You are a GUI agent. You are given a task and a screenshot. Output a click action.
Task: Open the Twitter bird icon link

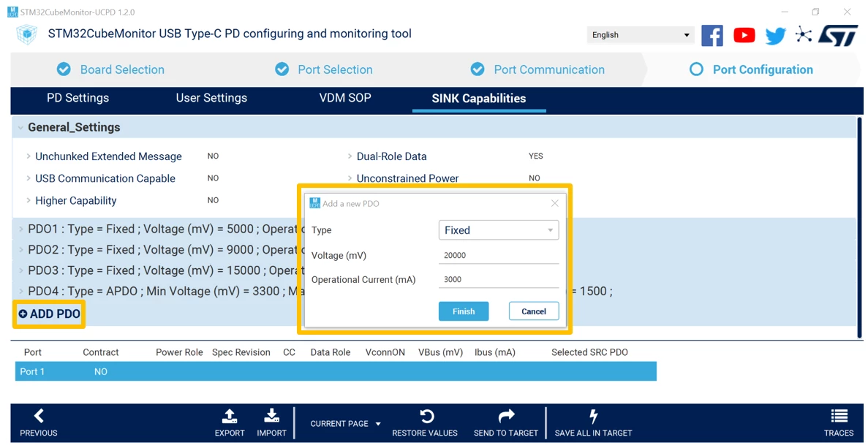point(776,36)
